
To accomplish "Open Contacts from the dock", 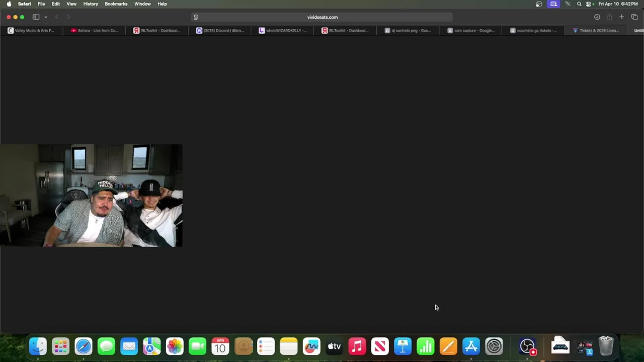I will (243, 346).
